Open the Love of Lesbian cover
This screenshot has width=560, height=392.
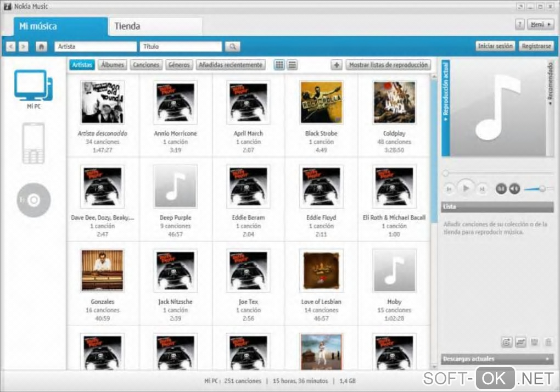(321, 271)
